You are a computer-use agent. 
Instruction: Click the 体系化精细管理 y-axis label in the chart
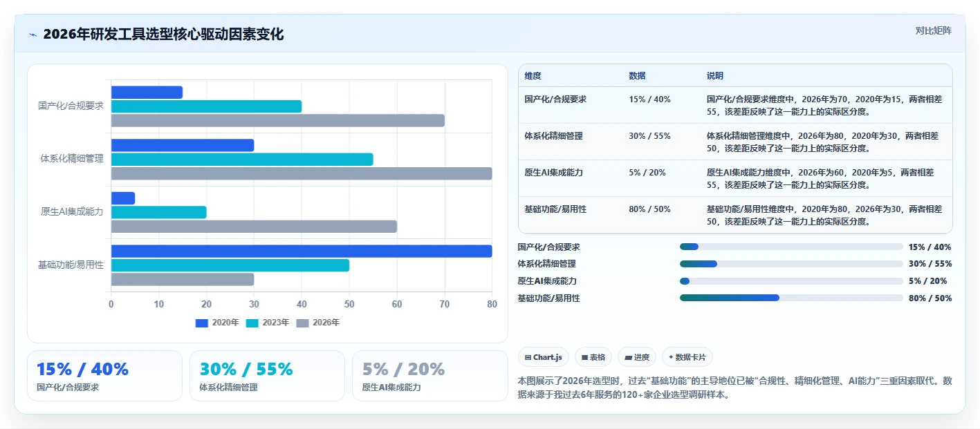72,159
